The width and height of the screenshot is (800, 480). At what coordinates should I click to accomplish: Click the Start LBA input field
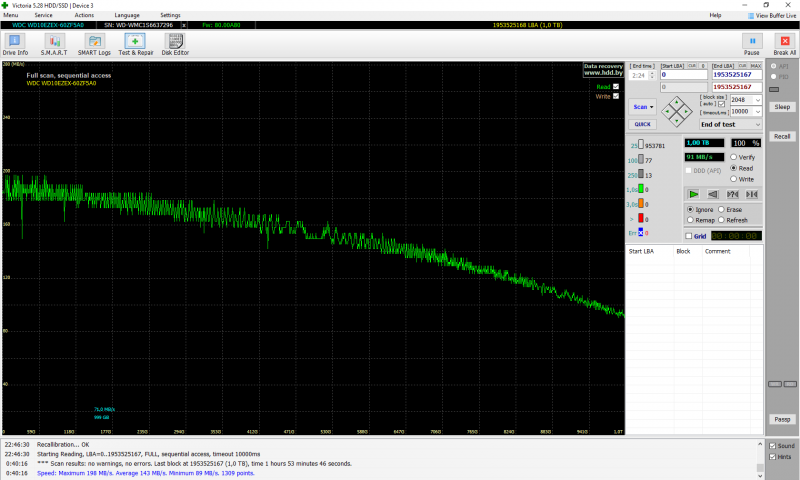point(683,75)
